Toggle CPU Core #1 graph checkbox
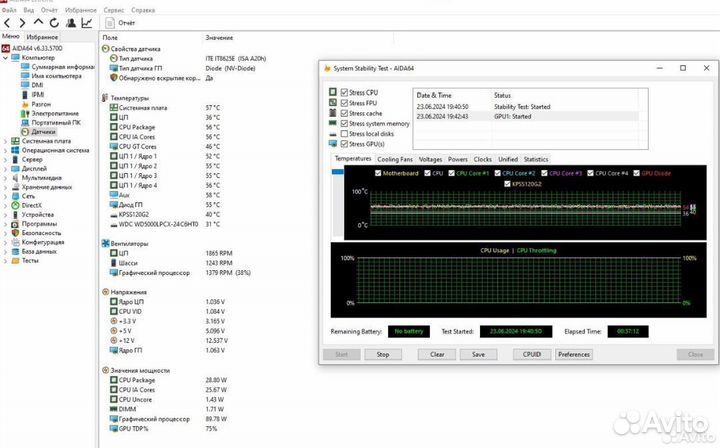The width and height of the screenshot is (720, 448). pyautogui.click(x=451, y=173)
